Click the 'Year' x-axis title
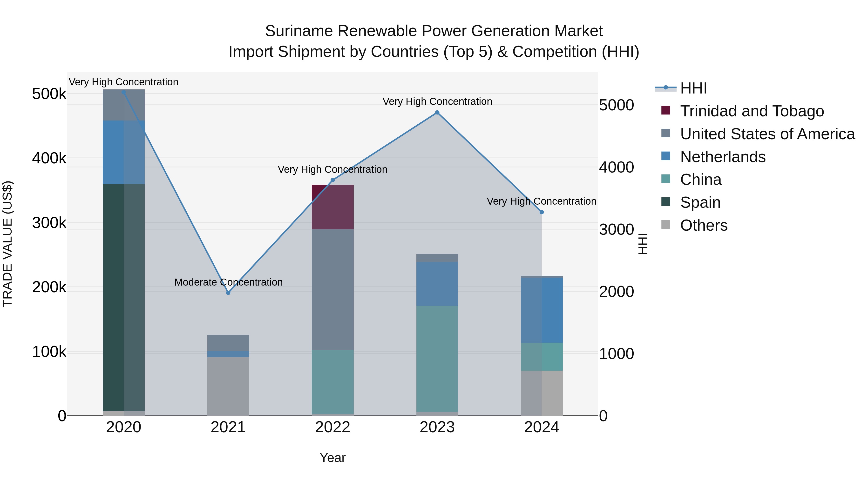Viewport: 868px width, 488px height. click(332, 458)
